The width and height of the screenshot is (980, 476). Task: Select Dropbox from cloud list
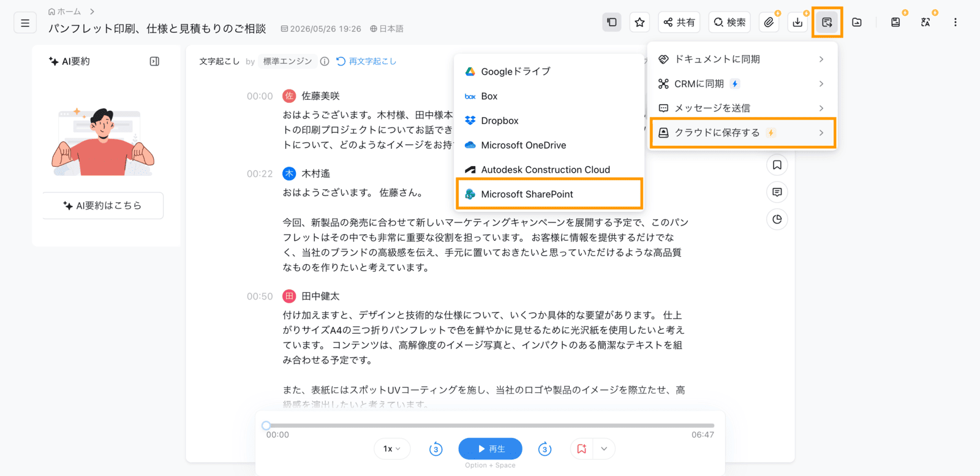549,120
